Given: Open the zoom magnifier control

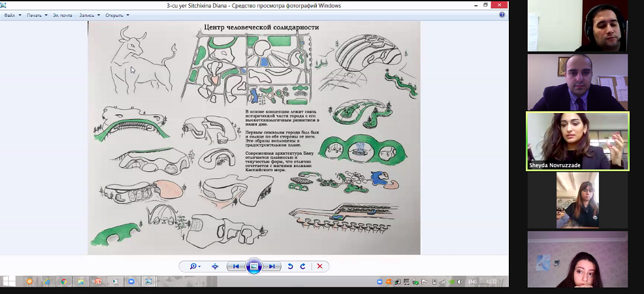Looking at the screenshot, I should coord(195,267).
